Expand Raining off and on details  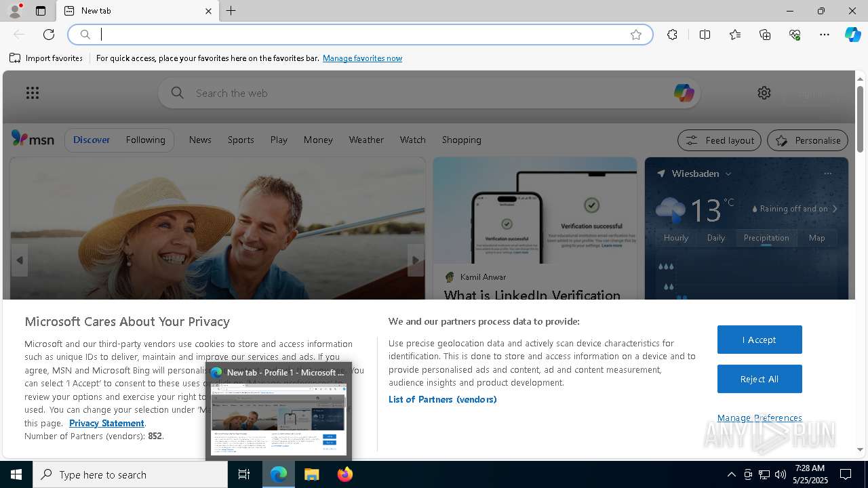[x=795, y=209]
